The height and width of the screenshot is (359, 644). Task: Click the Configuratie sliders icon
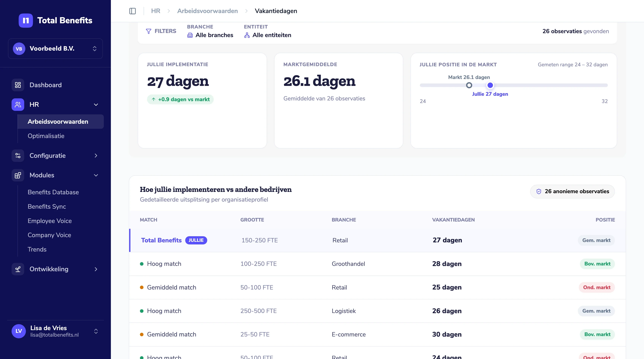pyautogui.click(x=18, y=156)
